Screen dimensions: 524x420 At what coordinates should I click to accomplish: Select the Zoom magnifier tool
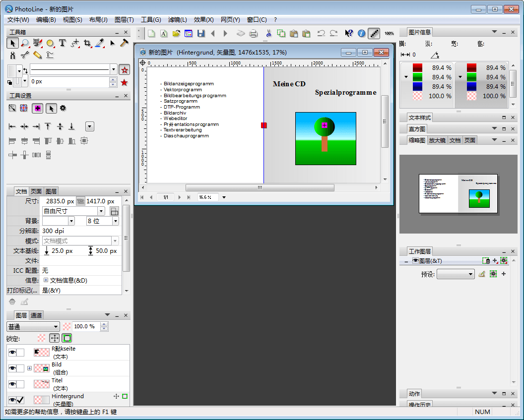pos(25,43)
